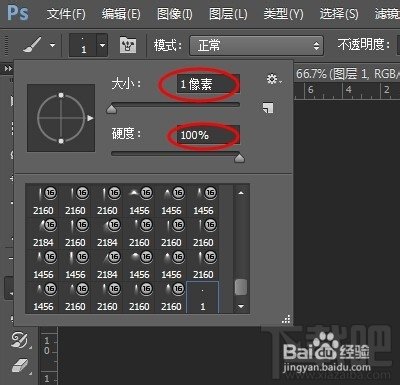The image size is (400, 385).
Task: Click the Brush tool preset icon
Action: point(33,45)
